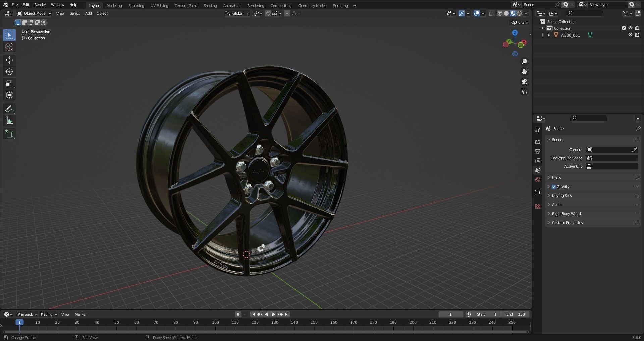Switch to Output Properties tab

pos(538,151)
